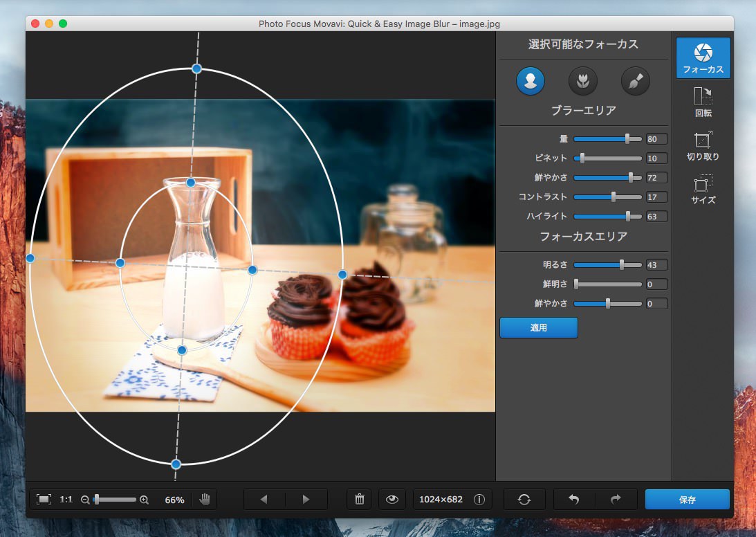This screenshot has width=756, height=537.
Task: Toggle fit-to-screen view icon
Action: (x=44, y=499)
